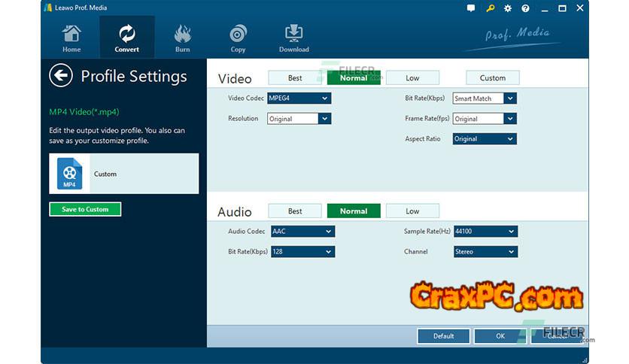Set audio quality preset to Low

[x=412, y=211]
